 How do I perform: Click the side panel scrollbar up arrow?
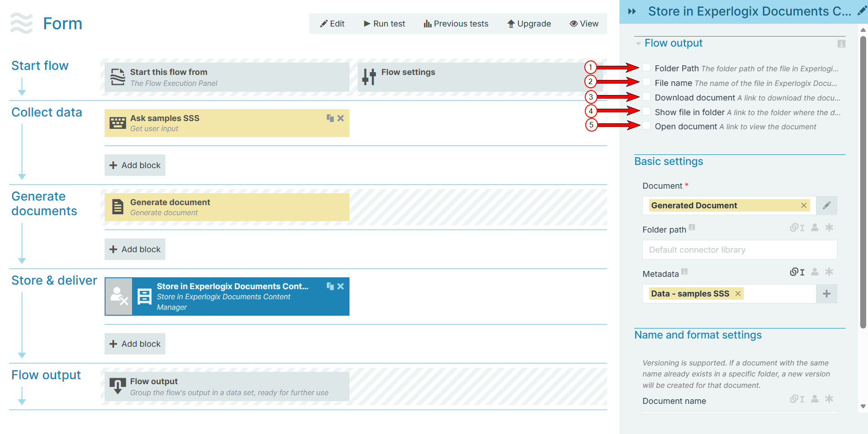pyautogui.click(x=863, y=30)
